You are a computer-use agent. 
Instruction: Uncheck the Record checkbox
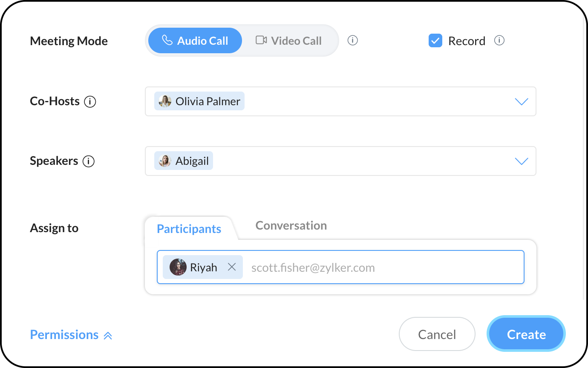tap(435, 41)
